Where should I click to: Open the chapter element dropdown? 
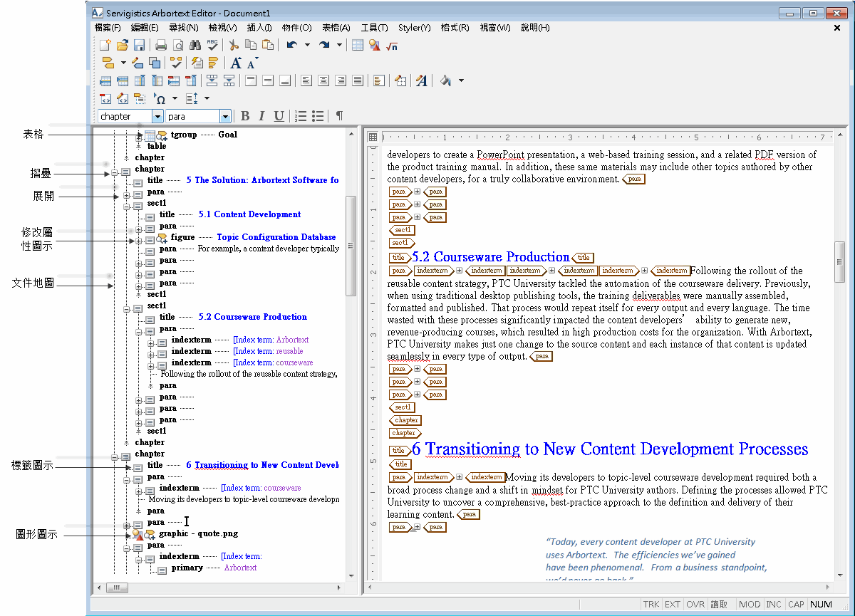point(157,116)
